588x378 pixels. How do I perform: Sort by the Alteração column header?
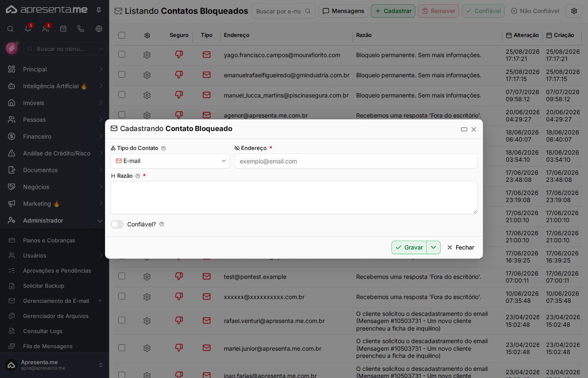tap(522, 35)
